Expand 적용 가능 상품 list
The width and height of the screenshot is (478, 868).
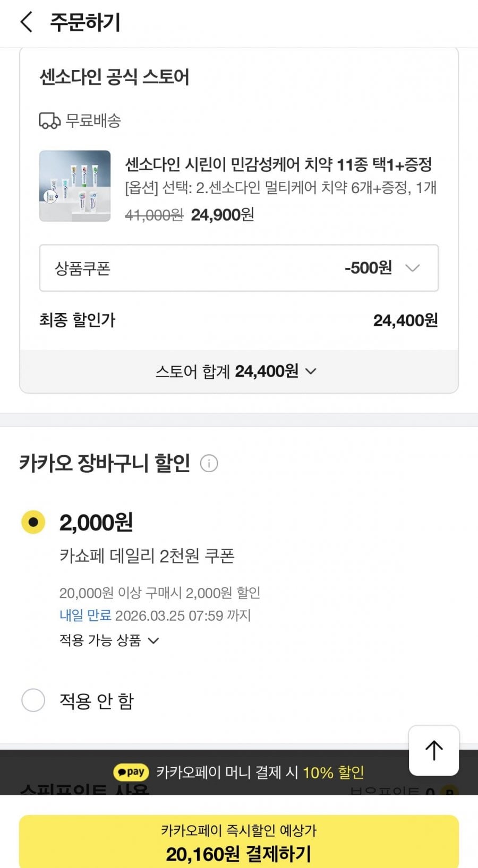point(109,640)
